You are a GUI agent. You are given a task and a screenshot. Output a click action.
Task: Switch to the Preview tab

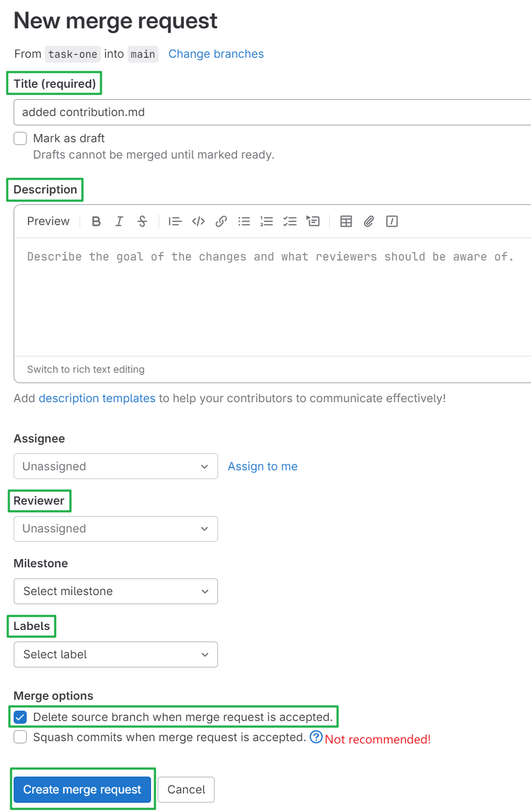tap(49, 221)
